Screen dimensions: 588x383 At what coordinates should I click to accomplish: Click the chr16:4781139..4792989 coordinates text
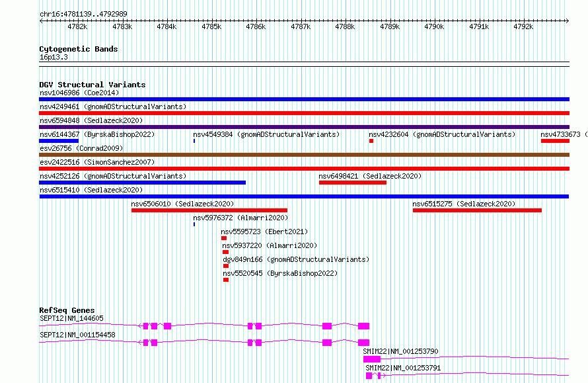pyautogui.click(x=83, y=14)
